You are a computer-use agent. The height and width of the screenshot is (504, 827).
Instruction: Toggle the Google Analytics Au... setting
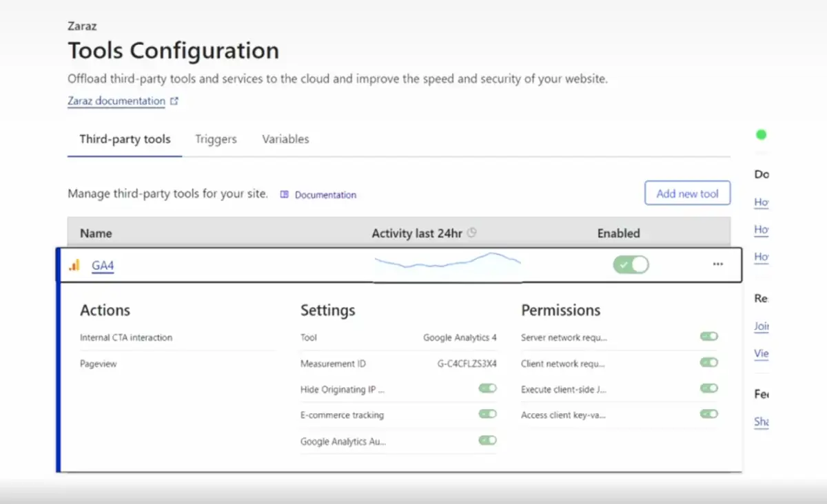[487, 441]
